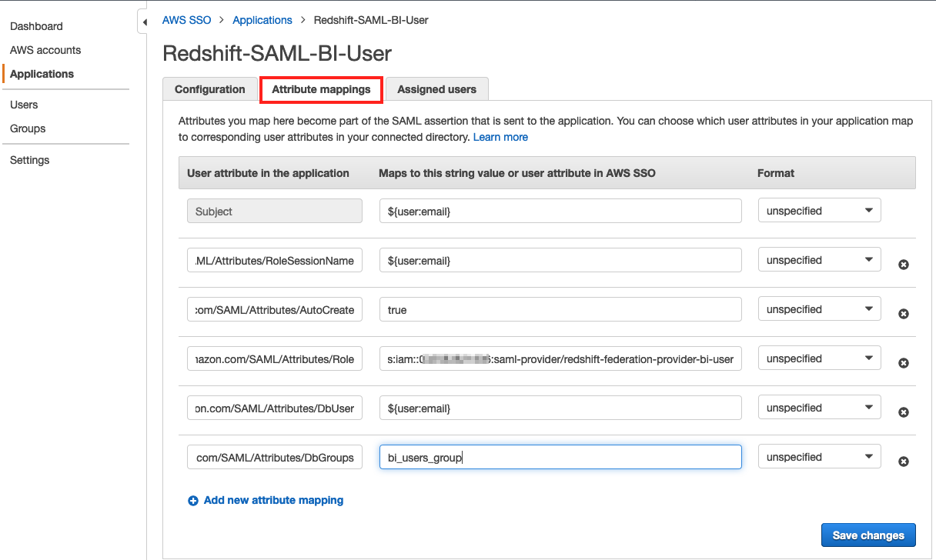Image resolution: width=936 pixels, height=560 pixels.
Task: Click User attribute in the application header
Action: [x=268, y=173]
